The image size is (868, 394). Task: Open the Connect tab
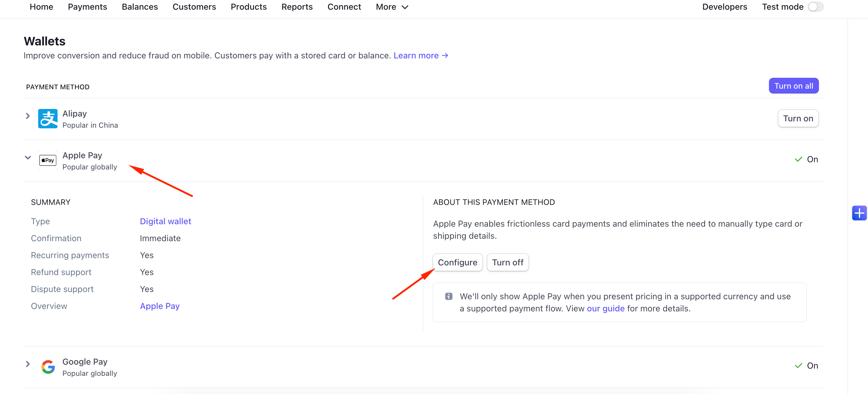click(x=344, y=7)
